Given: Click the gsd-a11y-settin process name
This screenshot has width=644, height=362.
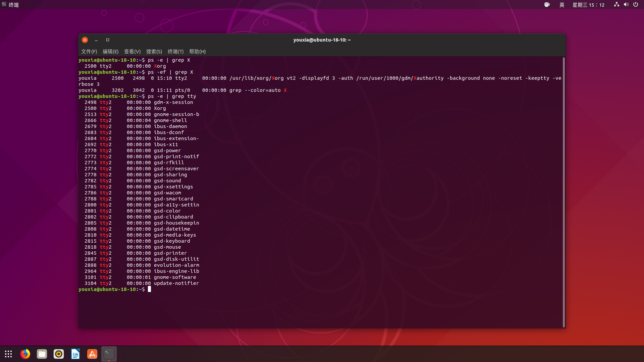Looking at the screenshot, I should point(176,205).
